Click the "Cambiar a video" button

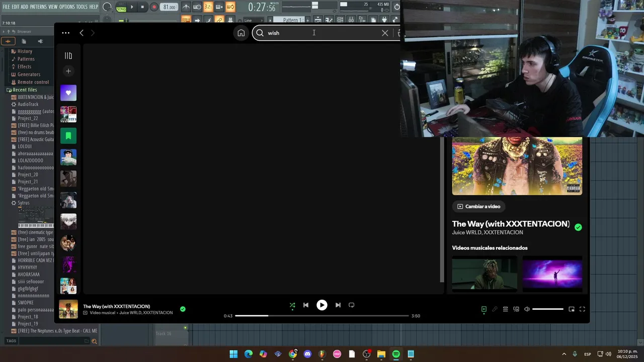click(x=479, y=206)
